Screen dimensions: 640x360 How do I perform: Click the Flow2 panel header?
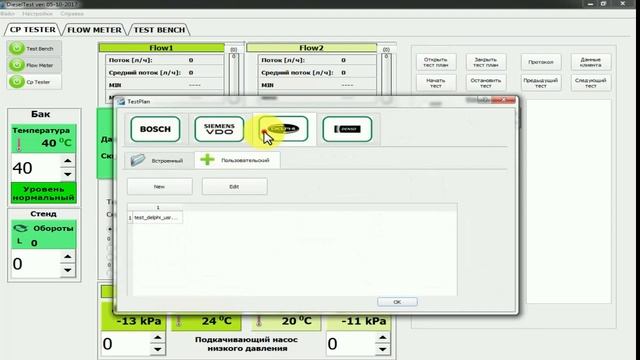[x=311, y=48]
